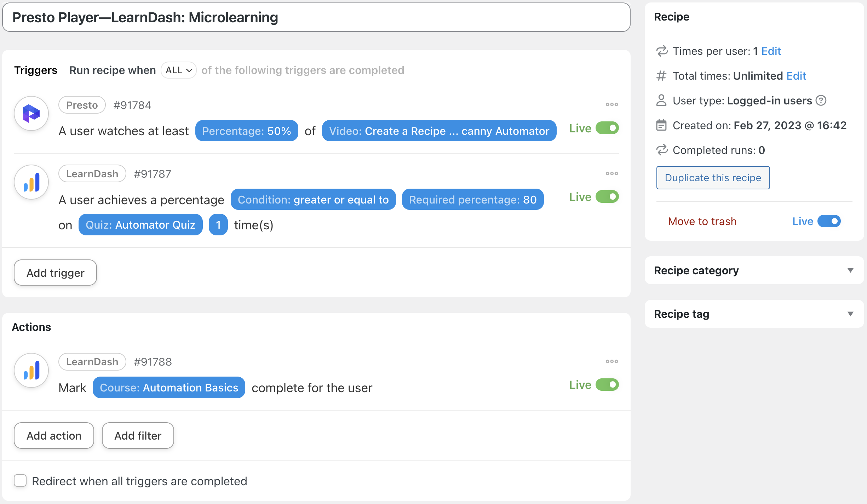Open the more options menu for action #91788
Image resolution: width=867 pixels, height=504 pixels.
(612, 361)
